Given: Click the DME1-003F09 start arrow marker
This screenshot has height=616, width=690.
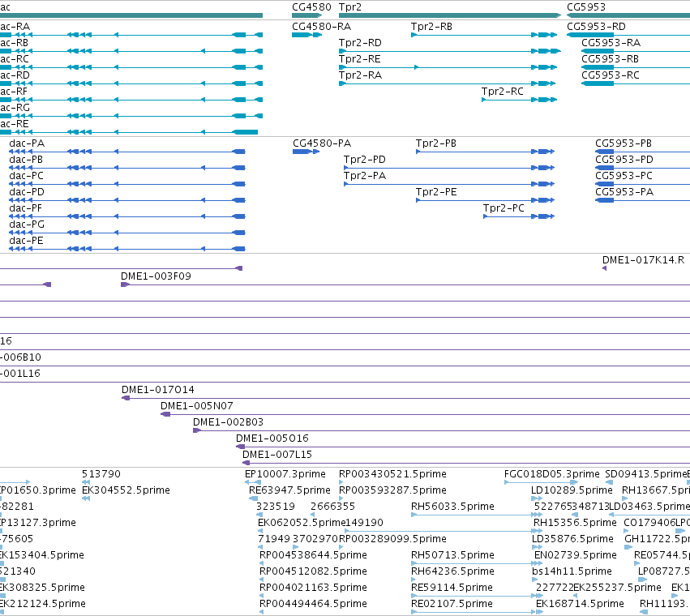Looking at the screenshot, I should [x=125, y=284].
